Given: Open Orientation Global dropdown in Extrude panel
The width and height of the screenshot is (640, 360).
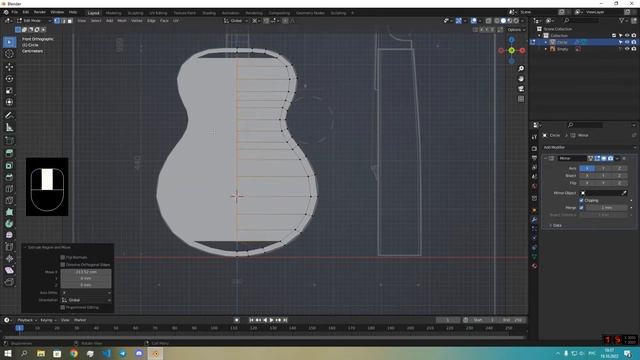Looking at the screenshot, I should point(86,300).
